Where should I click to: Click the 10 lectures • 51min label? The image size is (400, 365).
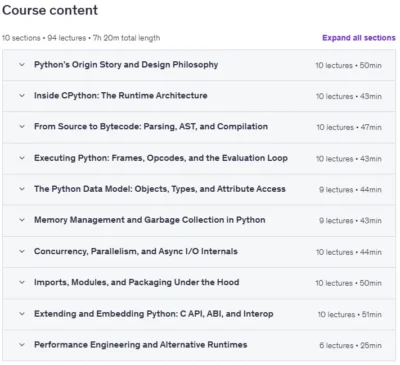(350, 314)
